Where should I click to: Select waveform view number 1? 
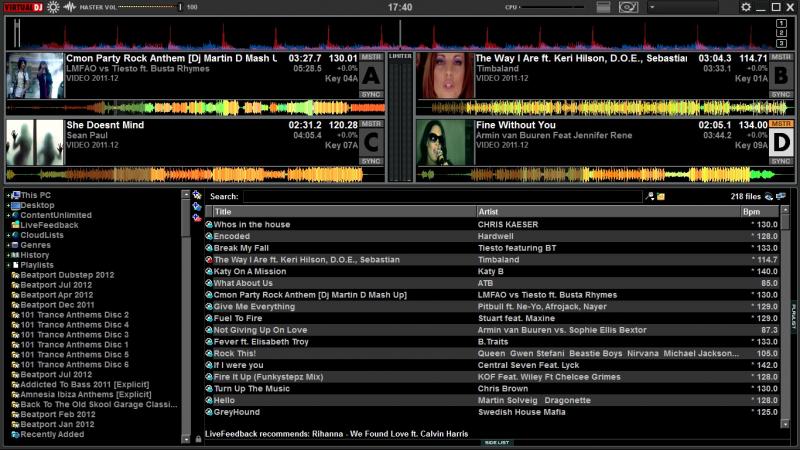[781, 23]
